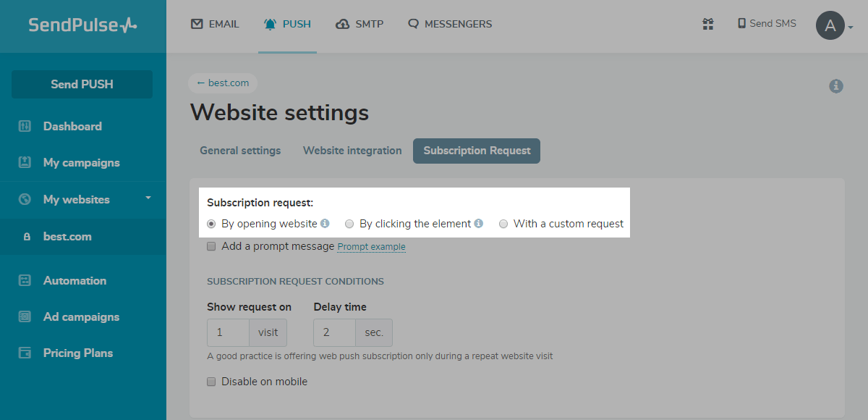Click the page info icon
Screen dimensions: 868x420
point(836,86)
